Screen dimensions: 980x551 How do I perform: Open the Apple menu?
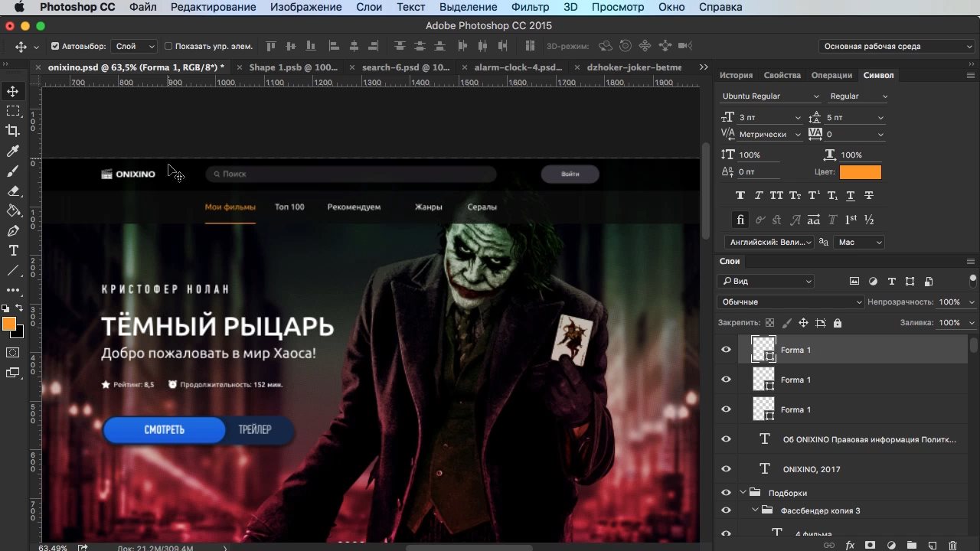[x=19, y=7]
